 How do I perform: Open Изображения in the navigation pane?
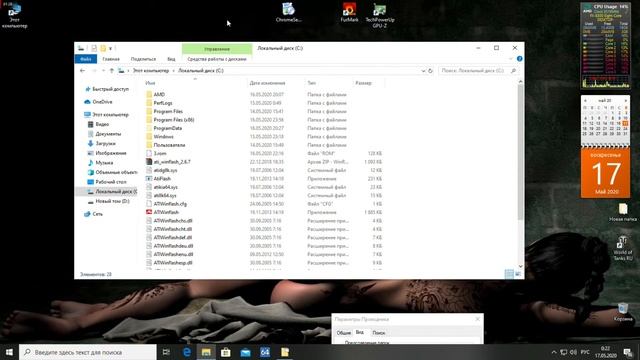tap(111, 153)
